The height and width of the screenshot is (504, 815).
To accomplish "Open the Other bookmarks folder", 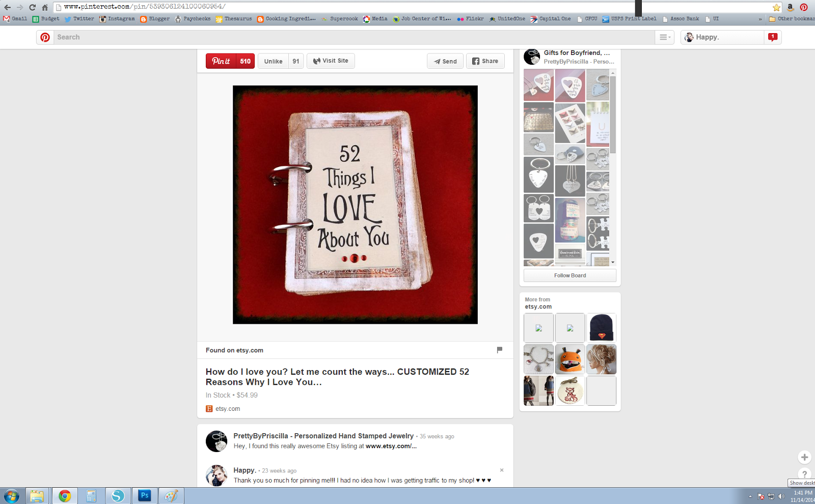I will pyautogui.click(x=792, y=19).
